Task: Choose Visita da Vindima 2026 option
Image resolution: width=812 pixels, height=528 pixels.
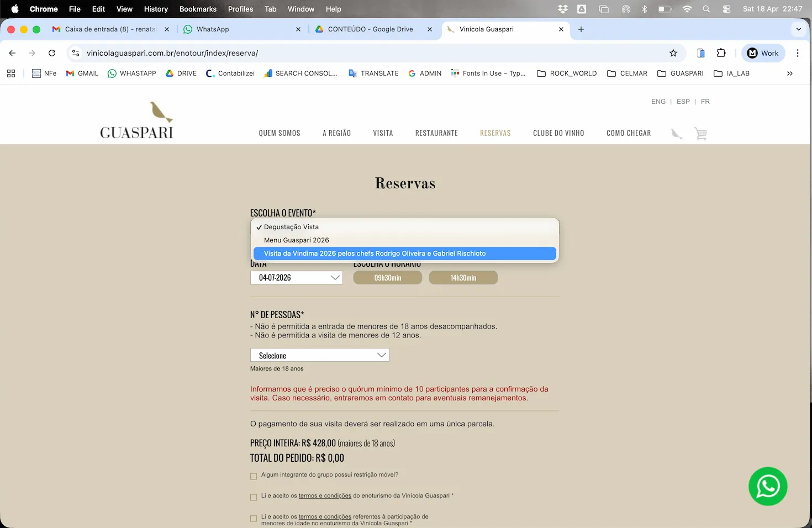Action: [x=404, y=254]
